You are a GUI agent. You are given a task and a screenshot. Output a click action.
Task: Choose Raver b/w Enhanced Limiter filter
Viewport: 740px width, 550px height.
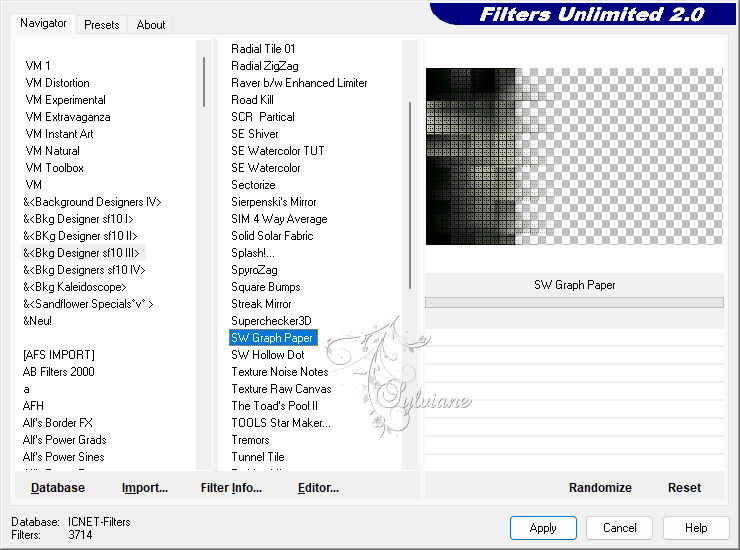point(299,83)
